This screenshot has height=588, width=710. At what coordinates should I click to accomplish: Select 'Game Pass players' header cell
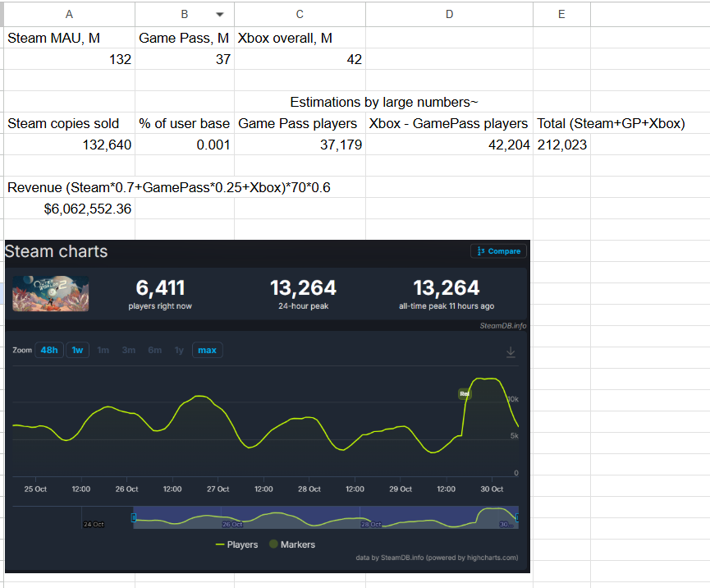(300, 123)
